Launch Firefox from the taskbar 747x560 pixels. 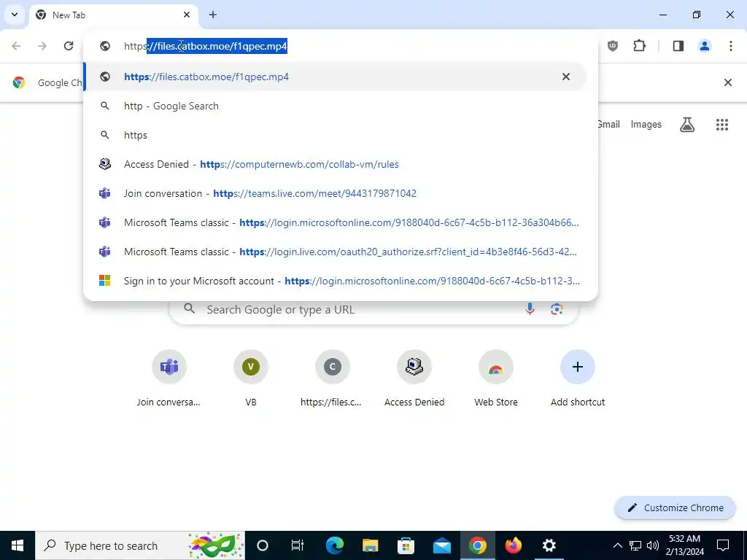click(513, 545)
